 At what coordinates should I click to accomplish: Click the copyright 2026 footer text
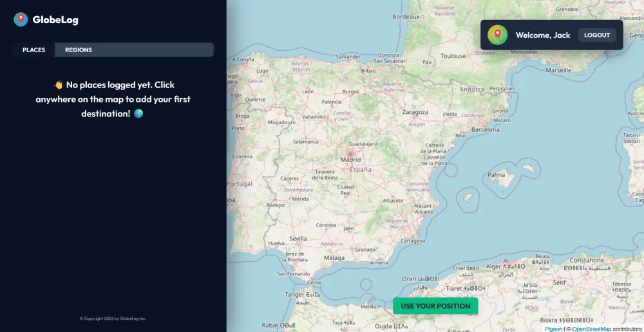[113, 318]
